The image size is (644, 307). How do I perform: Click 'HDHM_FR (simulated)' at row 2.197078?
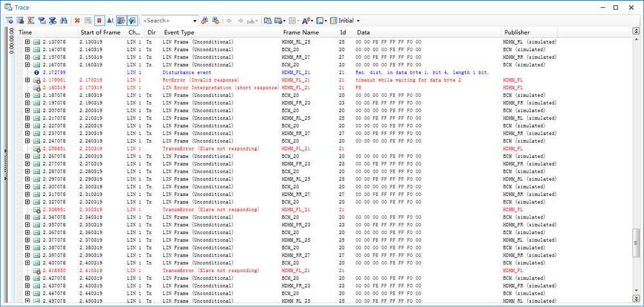click(529, 103)
